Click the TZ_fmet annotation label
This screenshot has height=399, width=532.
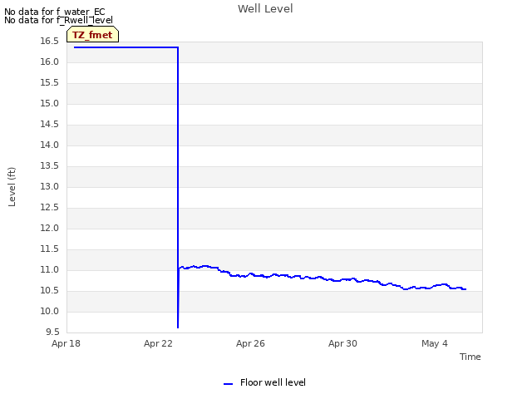coord(92,35)
